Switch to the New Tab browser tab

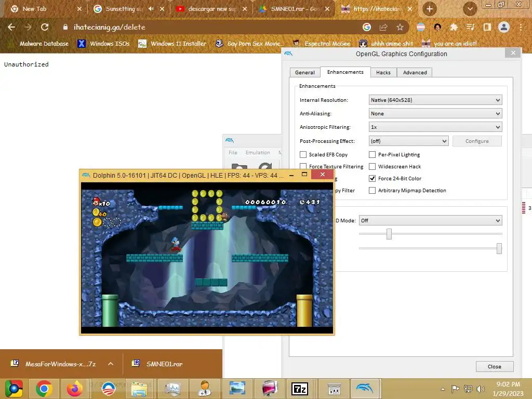(43, 9)
